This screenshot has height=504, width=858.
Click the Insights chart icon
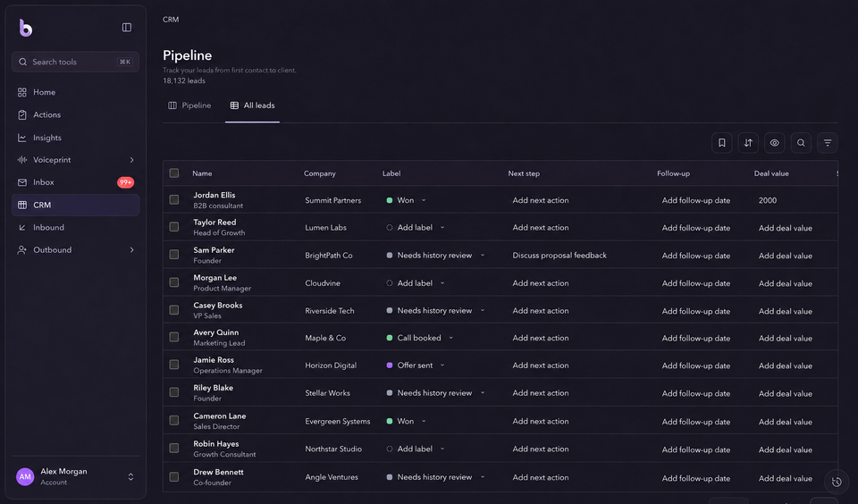pyautogui.click(x=21, y=138)
